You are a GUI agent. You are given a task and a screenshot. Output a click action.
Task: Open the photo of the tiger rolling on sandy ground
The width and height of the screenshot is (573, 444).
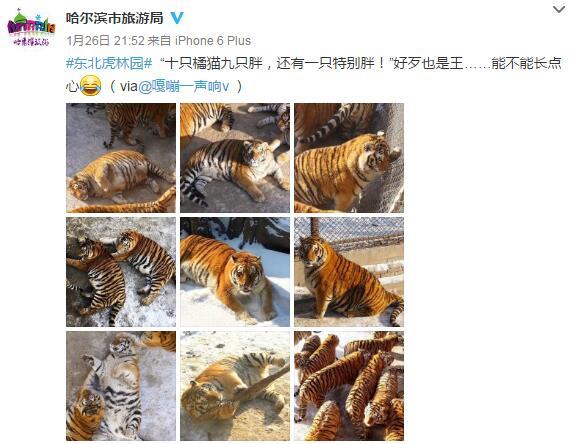click(x=235, y=386)
